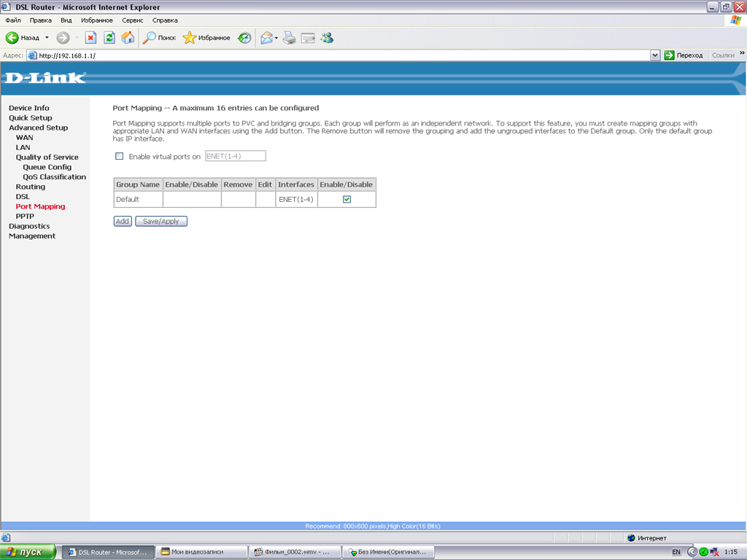Click the Stop loading icon
Image resolution: width=747 pixels, height=560 pixels.
(x=90, y=38)
